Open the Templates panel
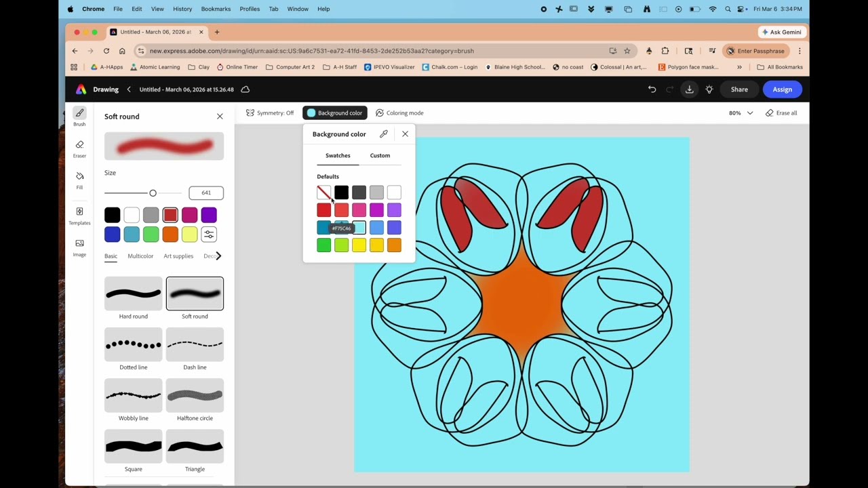 (79, 216)
